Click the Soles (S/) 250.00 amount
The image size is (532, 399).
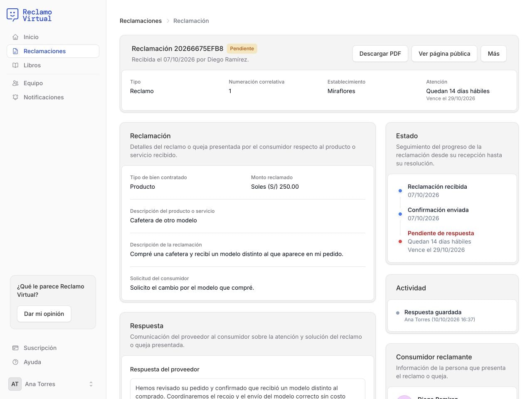pyautogui.click(x=275, y=187)
